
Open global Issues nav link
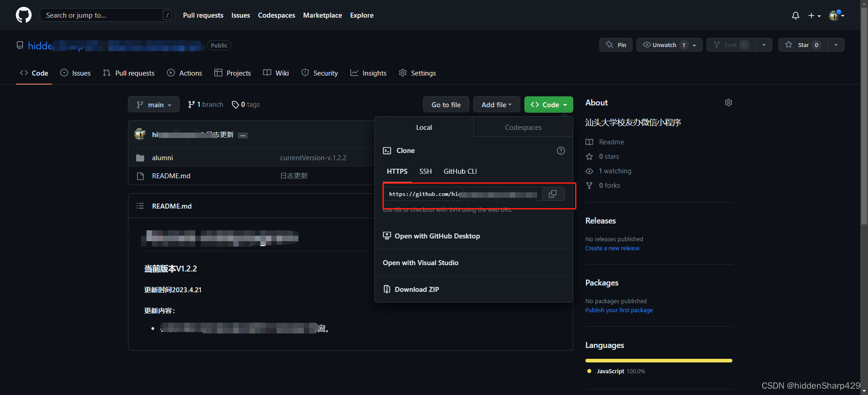click(x=241, y=15)
